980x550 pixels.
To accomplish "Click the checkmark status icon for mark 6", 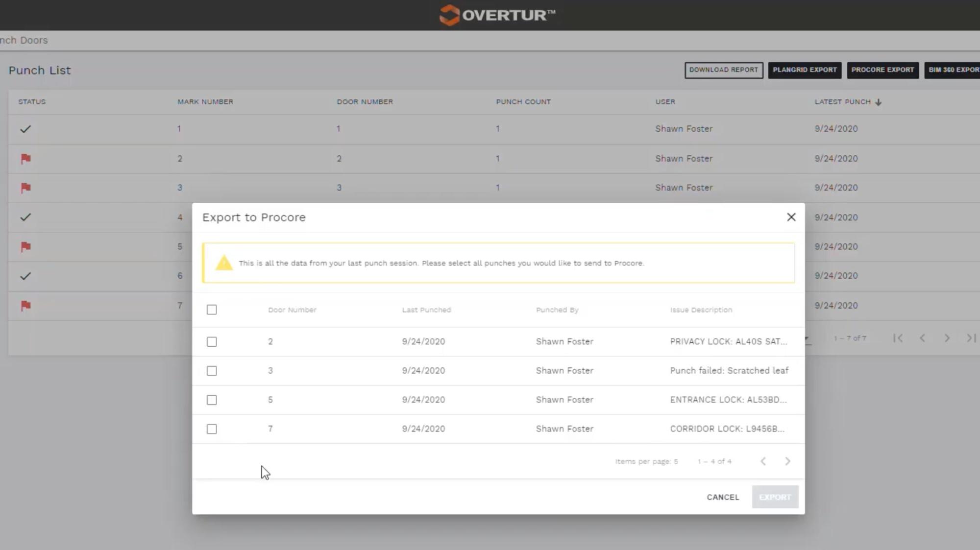I will point(25,276).
